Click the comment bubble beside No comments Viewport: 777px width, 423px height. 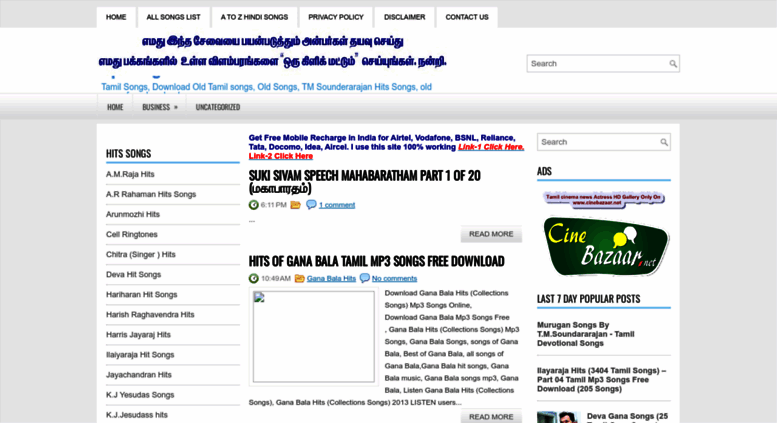click(365, 278)
